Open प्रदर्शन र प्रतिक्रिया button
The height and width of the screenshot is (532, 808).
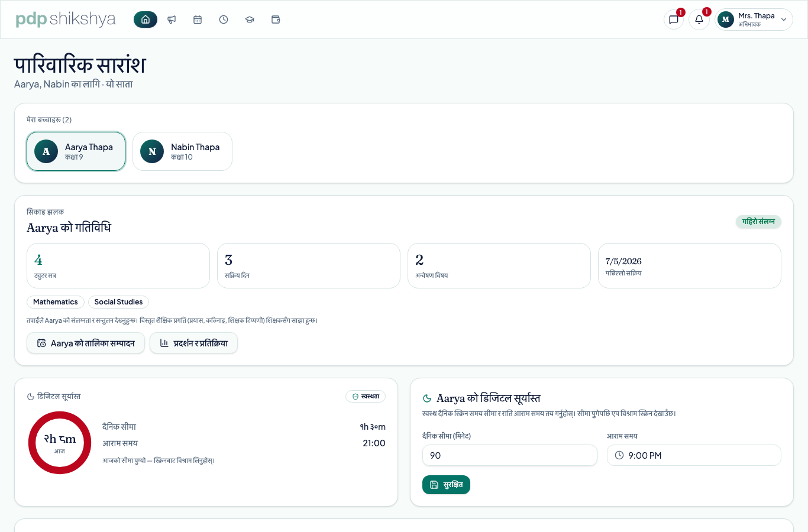click(193, 343)
